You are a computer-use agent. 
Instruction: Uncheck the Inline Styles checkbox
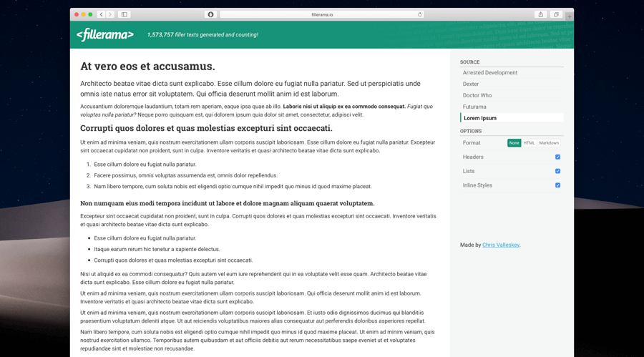pos(557,185)
